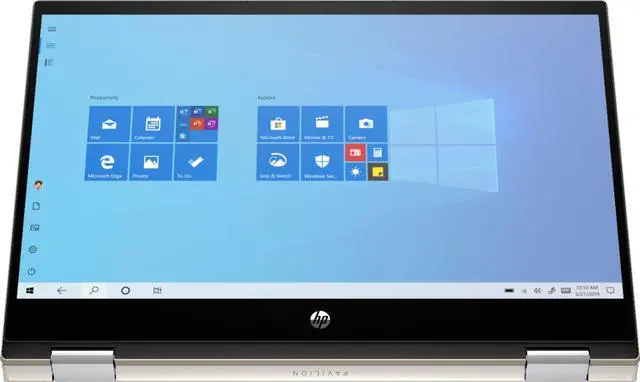
Task: Open the Movies & TV tile
Action: 322,124
